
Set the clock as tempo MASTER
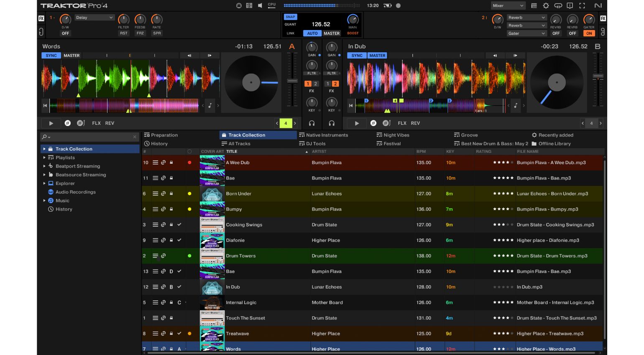click(332, 33)
